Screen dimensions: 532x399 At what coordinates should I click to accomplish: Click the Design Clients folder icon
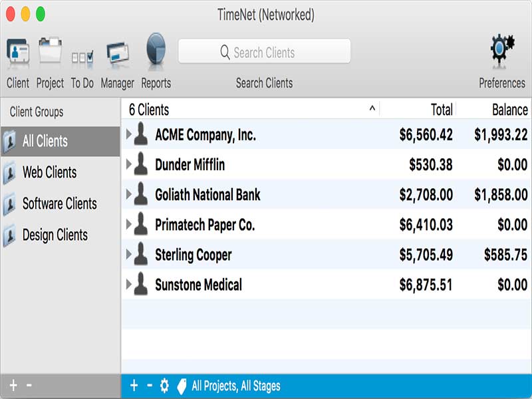coord(9,235)
